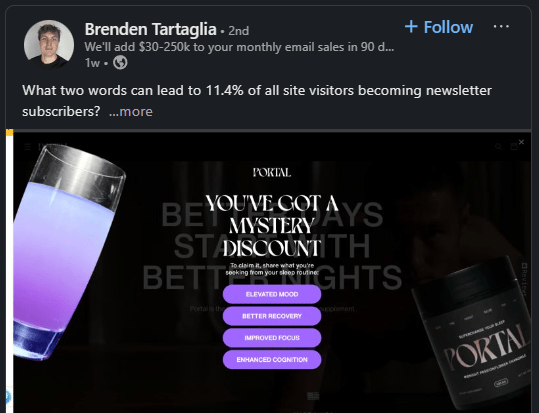Pick the Improved Focus option
Viewport: 539px width, 413px height.
click(x=272, y=338)
